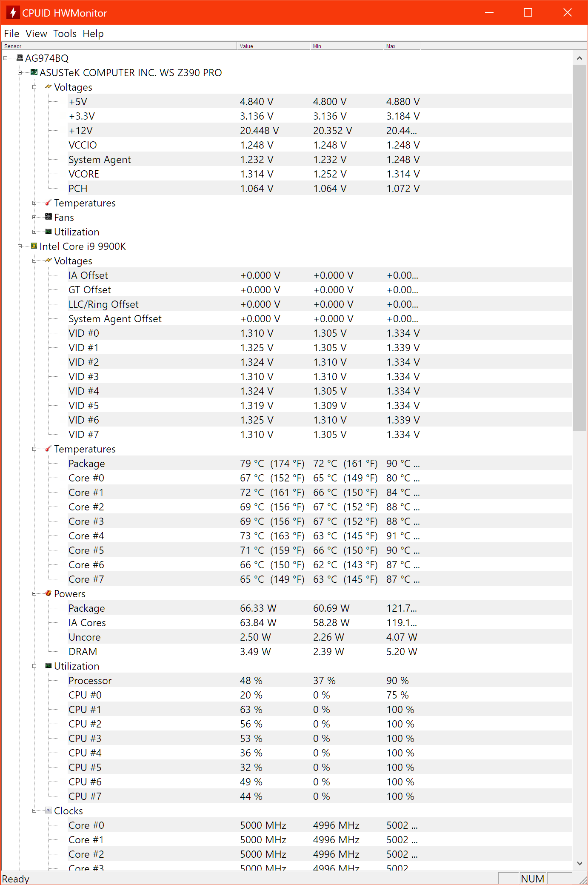
Task: Open the Help menu
Action: [x=93, y=34]
